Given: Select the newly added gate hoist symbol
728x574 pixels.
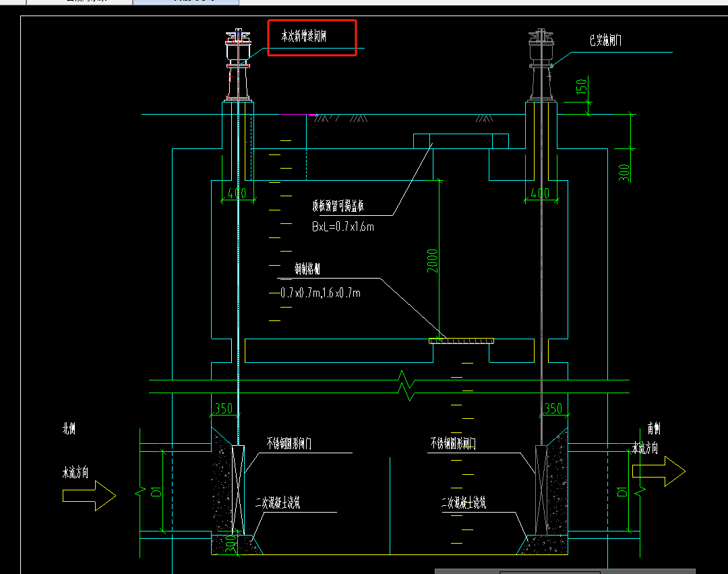Looking at the screenshot, I should [x=238, y=65].
